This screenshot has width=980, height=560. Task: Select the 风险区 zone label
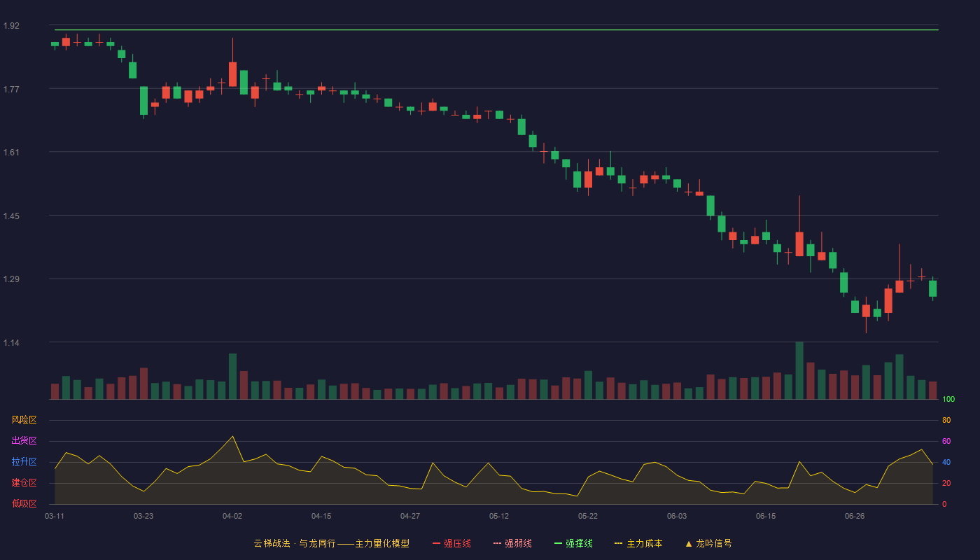tap(24, 420)
